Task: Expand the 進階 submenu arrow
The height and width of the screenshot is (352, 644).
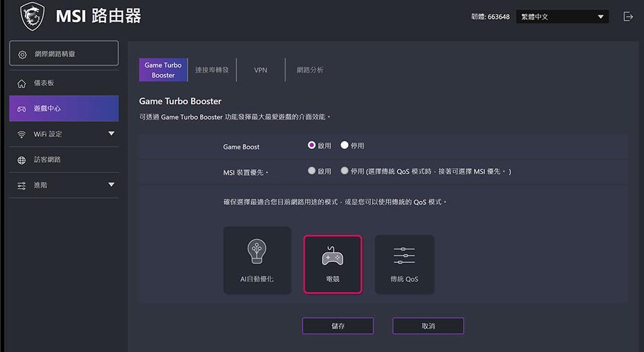Action: point(111,185)
